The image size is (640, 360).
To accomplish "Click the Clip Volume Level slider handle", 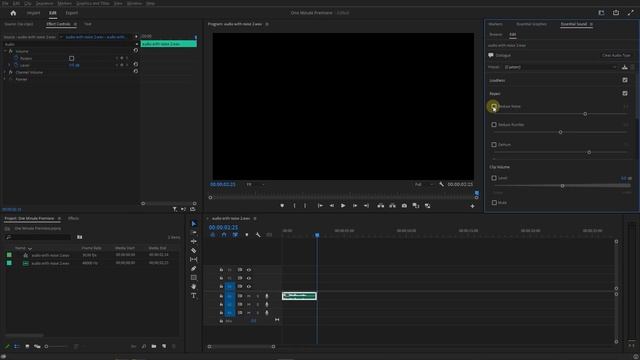I will [562, 186].
